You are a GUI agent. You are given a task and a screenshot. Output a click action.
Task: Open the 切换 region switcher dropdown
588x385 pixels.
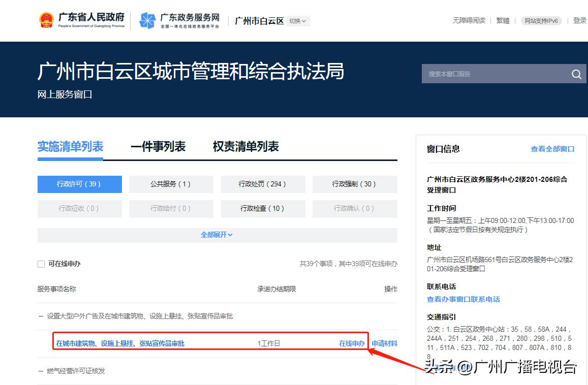[x=298, y=21]
